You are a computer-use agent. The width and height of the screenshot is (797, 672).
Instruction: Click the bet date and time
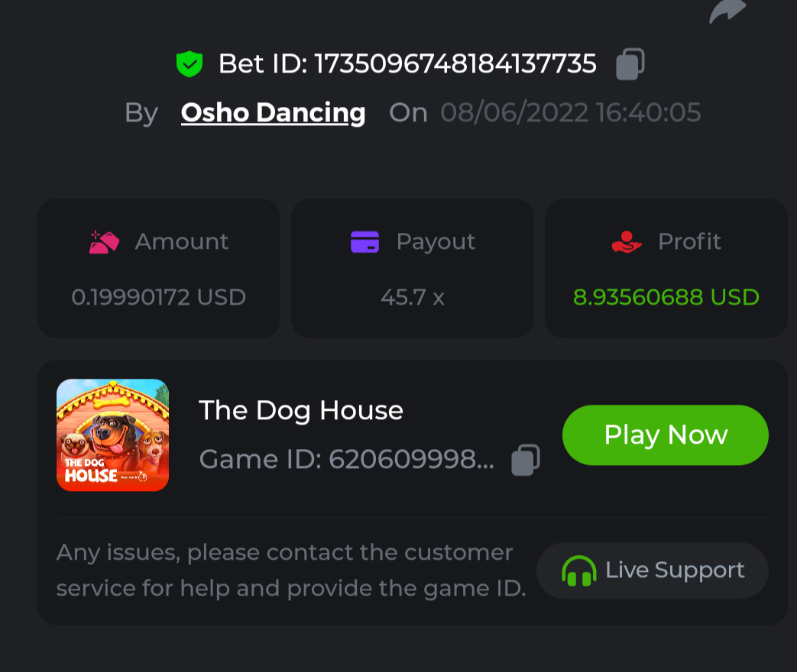(x=570, y=113)
